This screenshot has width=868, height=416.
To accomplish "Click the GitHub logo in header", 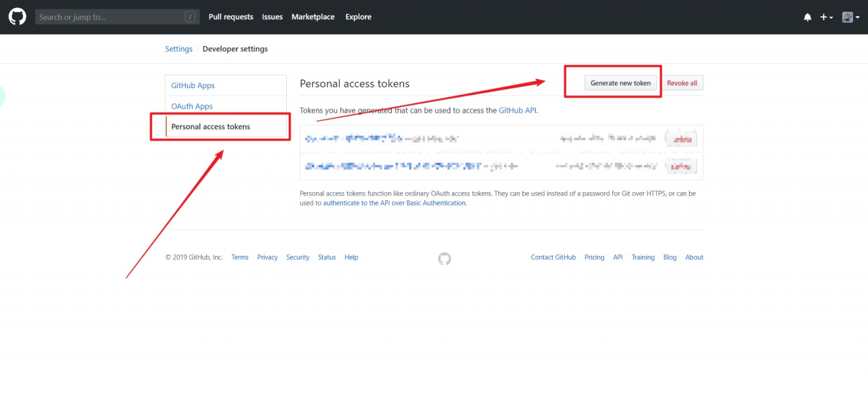I will point(17,17).
